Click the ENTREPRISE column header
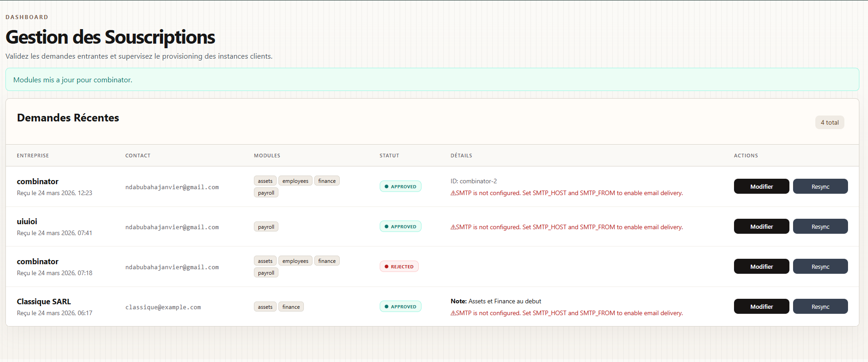 pos(33,156)
